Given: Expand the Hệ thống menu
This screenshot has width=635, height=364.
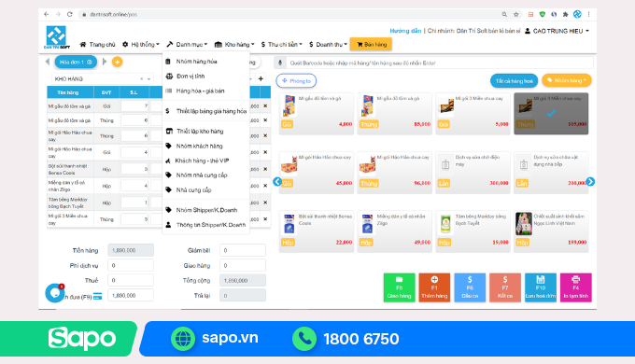Looking at the screenshot, I should pos(141,45).
